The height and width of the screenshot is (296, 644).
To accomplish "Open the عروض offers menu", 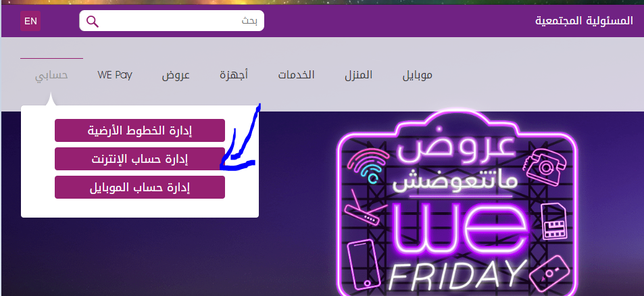I will pos(176,76).
